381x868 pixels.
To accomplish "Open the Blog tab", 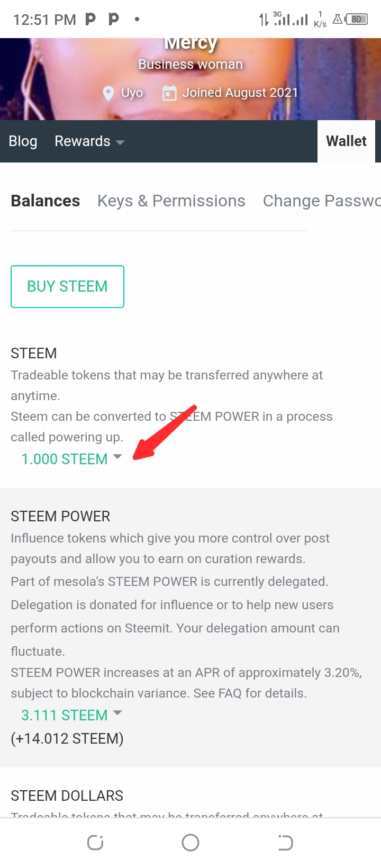I will pos(23,141).
